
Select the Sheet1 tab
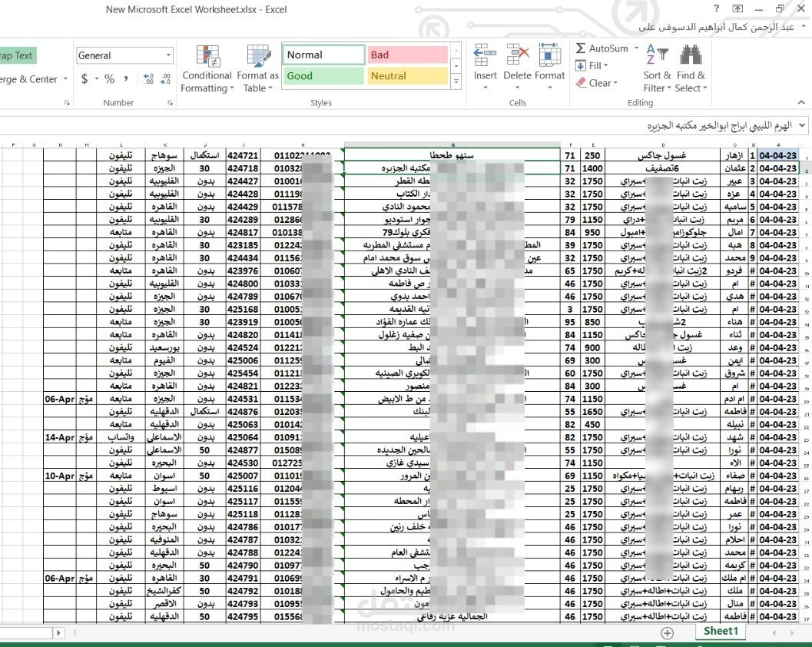719,631
